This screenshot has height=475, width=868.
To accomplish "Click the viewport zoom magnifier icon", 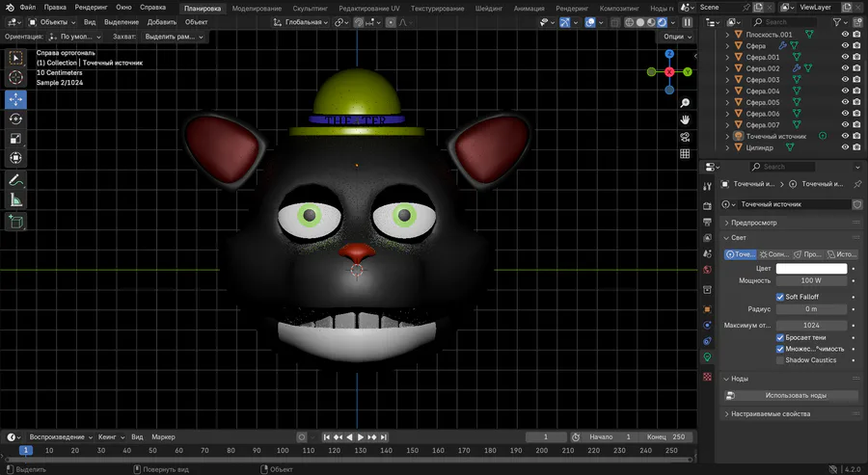I will click(x=685, y=103).
